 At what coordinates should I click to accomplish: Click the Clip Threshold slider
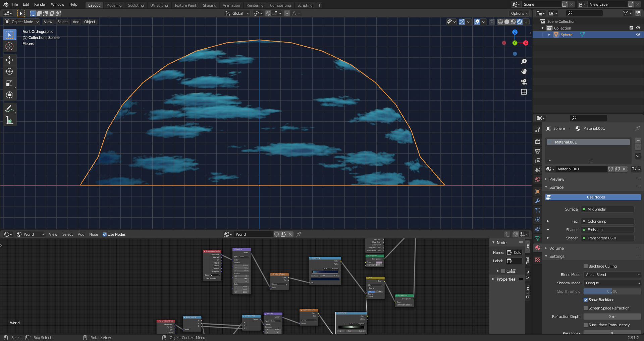(612, 291)
